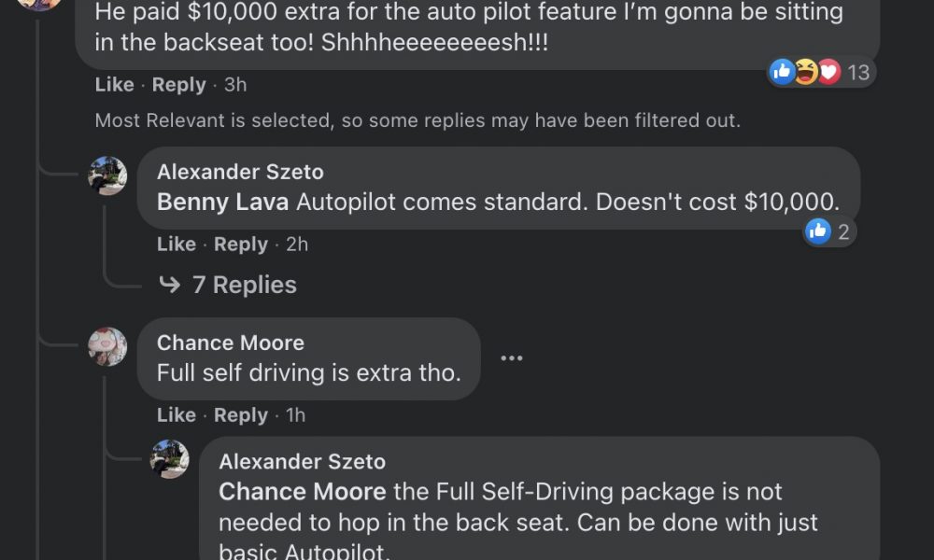
Task: Expand the 7 Replies thread
Action: tap(228, 285)
